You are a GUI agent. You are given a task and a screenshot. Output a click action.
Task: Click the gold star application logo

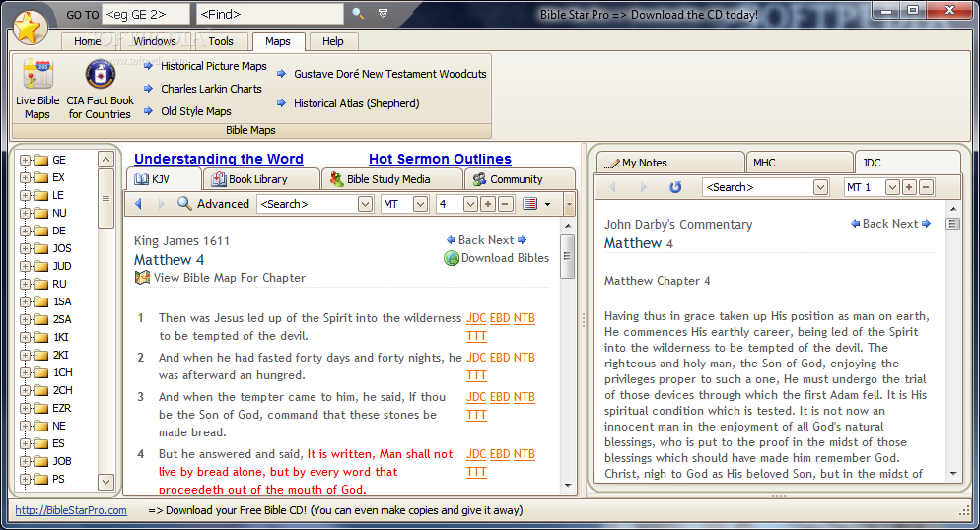[x=29, y=28]
